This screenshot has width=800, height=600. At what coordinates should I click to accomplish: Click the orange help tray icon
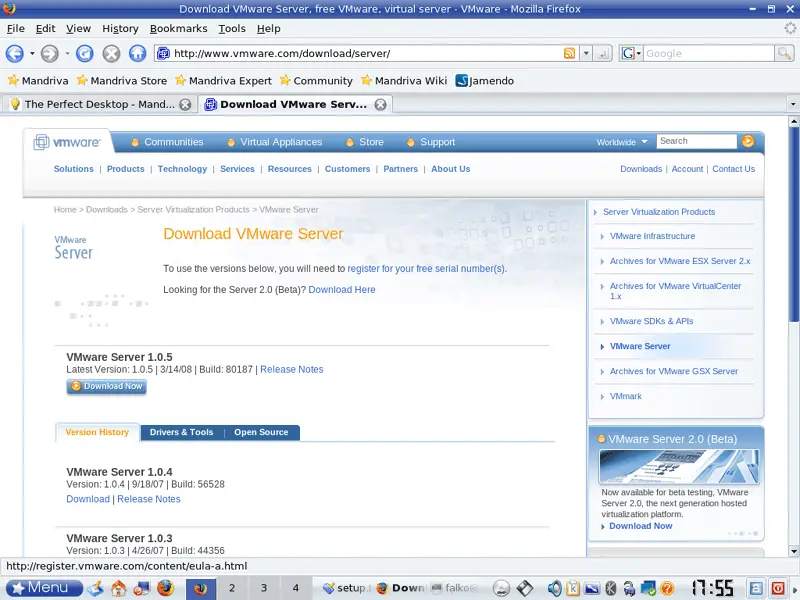pyautogui.click(x=667, y=588)
